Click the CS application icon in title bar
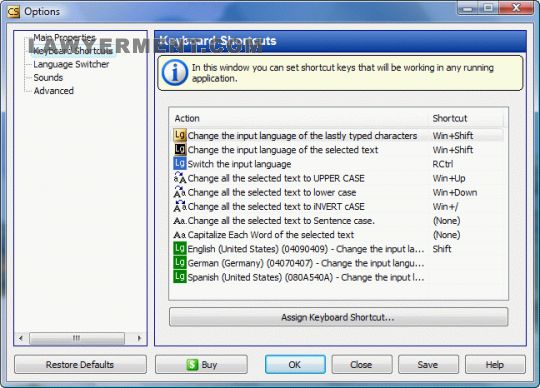The width and height of the screenshot is (540, 388). 13,12
